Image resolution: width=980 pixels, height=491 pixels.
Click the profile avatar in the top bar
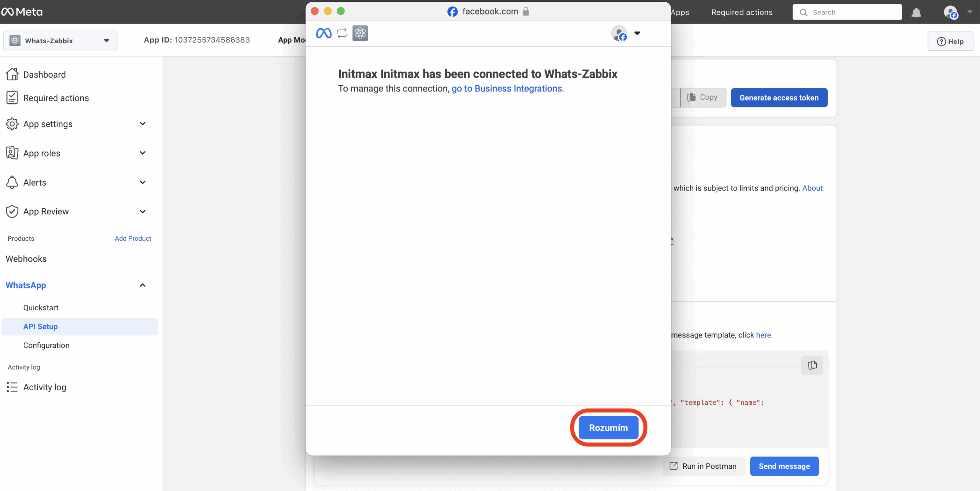(951, 12)
